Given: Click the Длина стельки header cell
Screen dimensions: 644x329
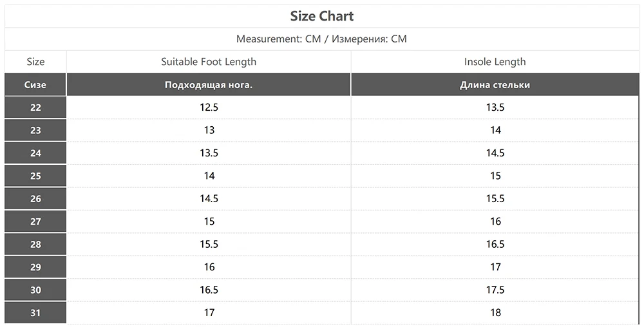Looking at the screenshot, I should pyautogui.click(x=495, y=84).
